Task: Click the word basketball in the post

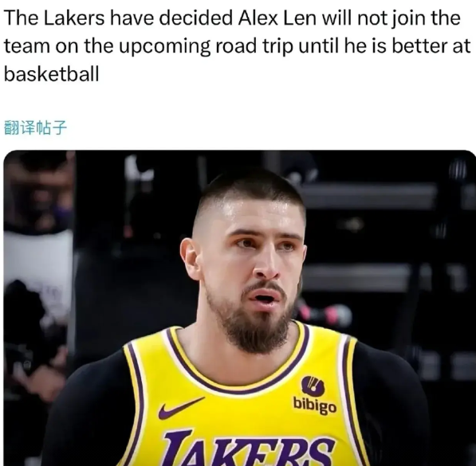Action: pos(52,73)
